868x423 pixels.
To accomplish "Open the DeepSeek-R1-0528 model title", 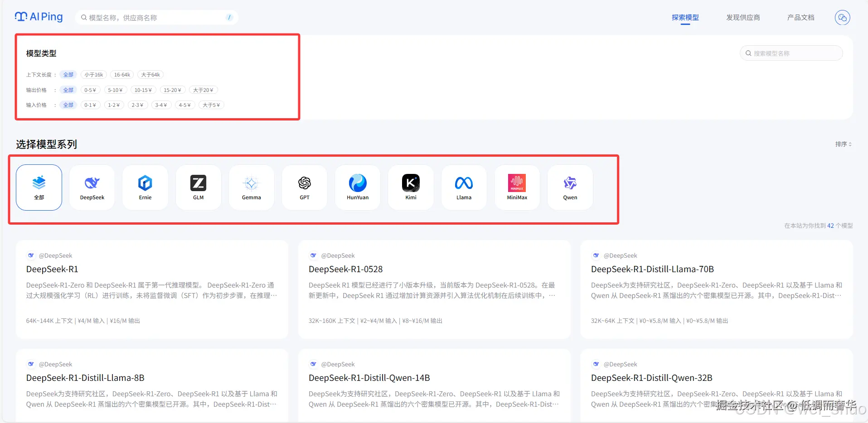I will click(345, 269).
